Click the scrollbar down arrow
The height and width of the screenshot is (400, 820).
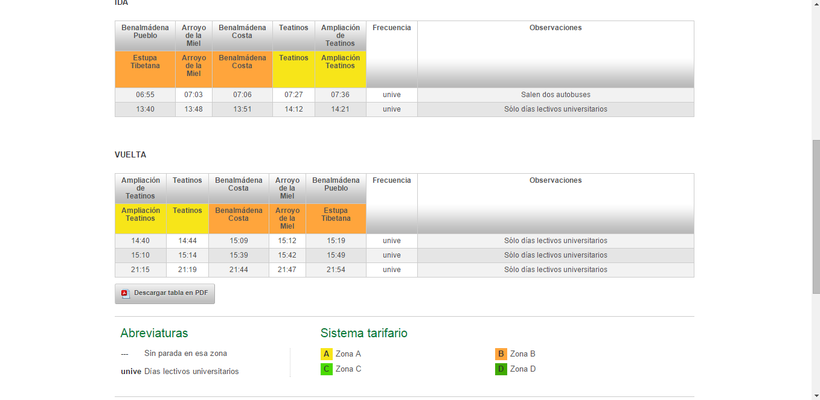pyautogui.click(x=814, y=394)
